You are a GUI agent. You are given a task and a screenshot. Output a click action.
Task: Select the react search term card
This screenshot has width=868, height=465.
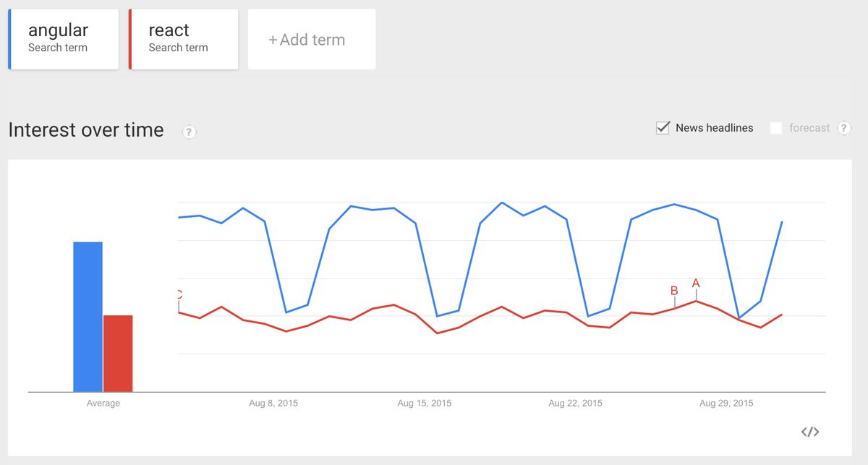pyautogui.click(x=184, y=39)
